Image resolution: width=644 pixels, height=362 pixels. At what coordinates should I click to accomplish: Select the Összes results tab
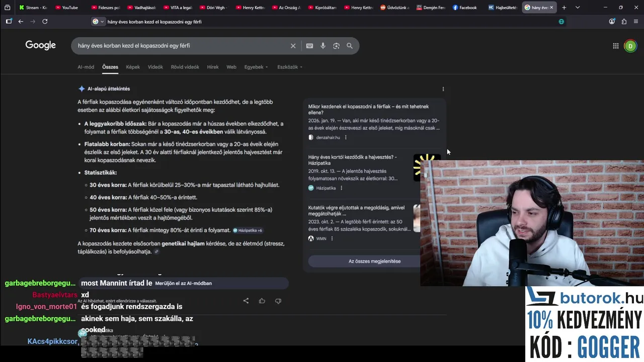point(110,67)
